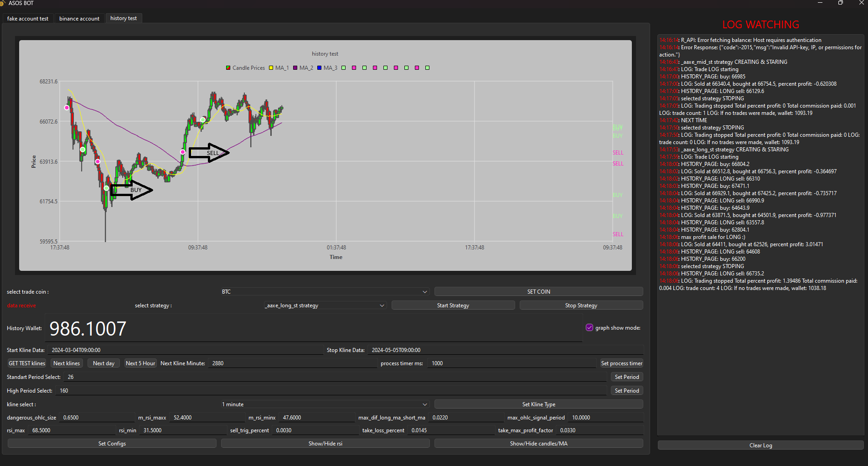The width and height of the screenshot is (868, 466).
Task: Close the ASOS BOT window
Action: [x=861, y=3]
